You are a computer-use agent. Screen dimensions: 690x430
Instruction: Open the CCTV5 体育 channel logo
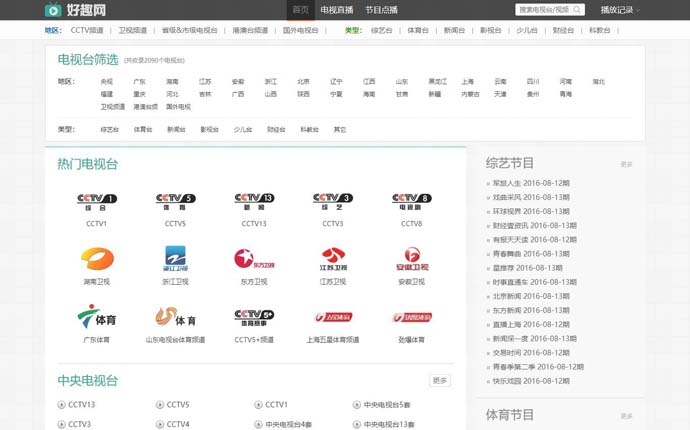point(175,202)
